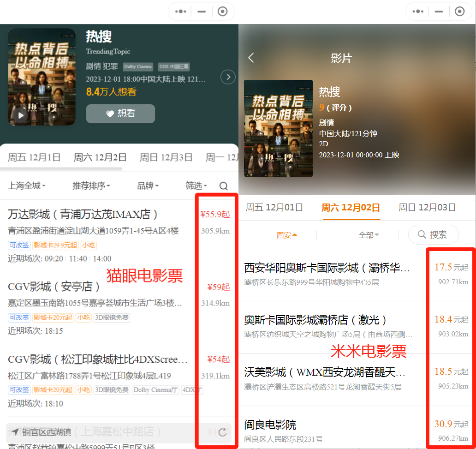This screenshot has width=476, height=449.
Task: Click the 小吃 tag under 万达影城
Action: (89, 245)
